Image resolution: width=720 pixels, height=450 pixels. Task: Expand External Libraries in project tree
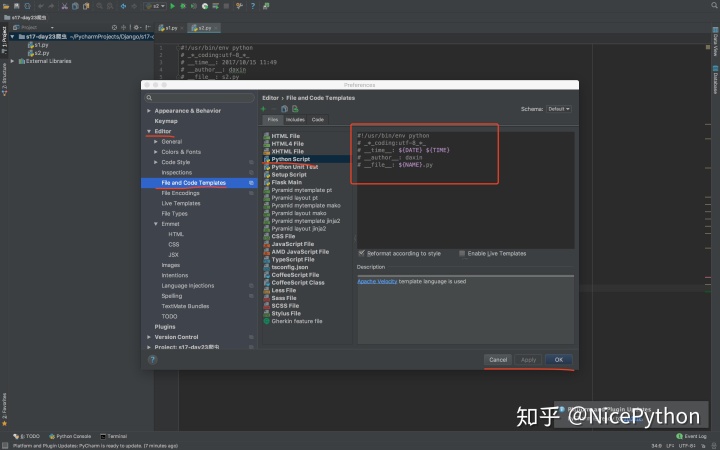coord(12,61)
